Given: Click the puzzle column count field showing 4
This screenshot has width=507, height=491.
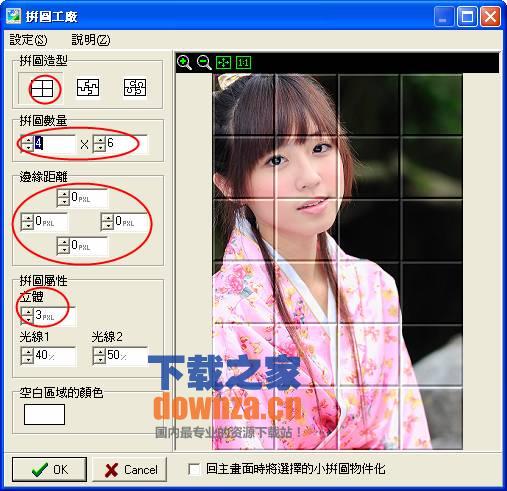Looking at the screenshot, I should pos(55,144).
